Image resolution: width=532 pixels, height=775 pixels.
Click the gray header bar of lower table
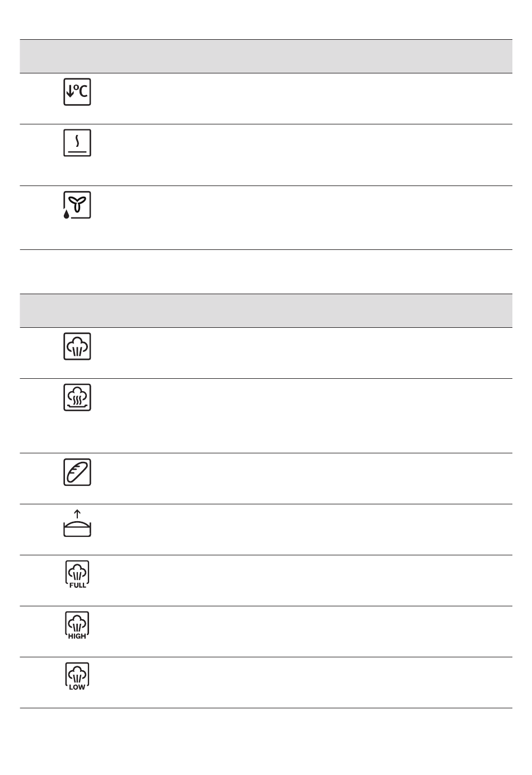[266, 310]
